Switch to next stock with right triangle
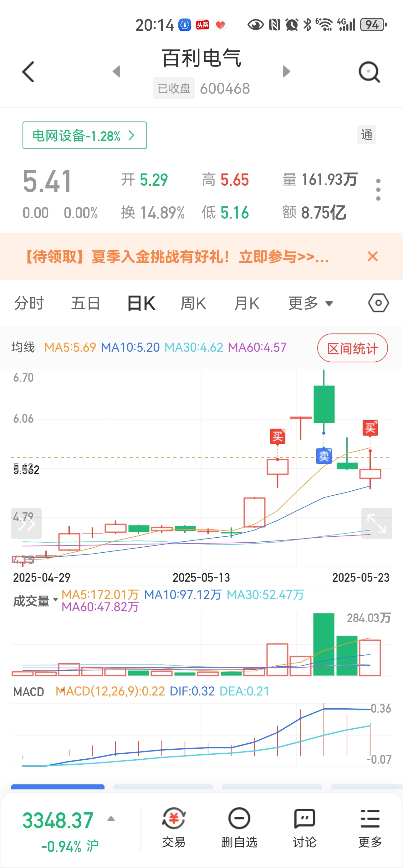 pyautogui.click(x=287, y=71)
